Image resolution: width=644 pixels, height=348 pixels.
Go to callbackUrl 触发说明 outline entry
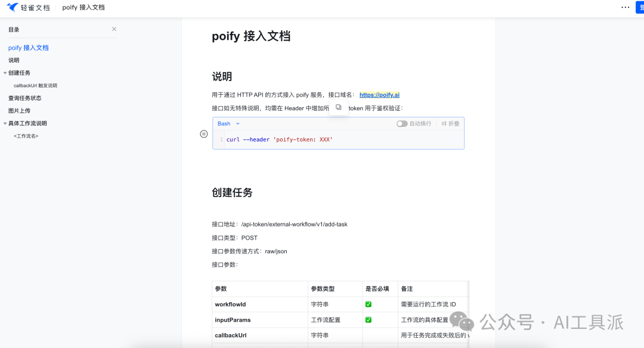pyautogui.click(x=35, y=86)
